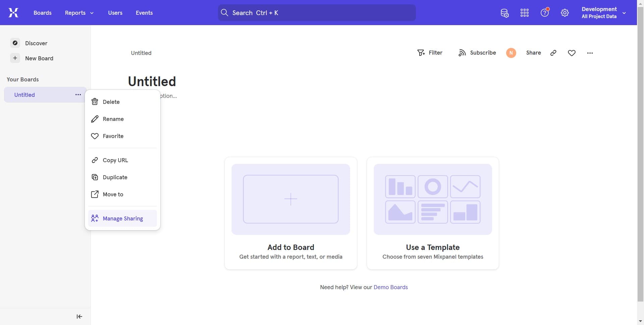Image resolution: width=644 pixels, height=325 pixels.
Task: Open the apps grid icon
Action: coord(525,13)
